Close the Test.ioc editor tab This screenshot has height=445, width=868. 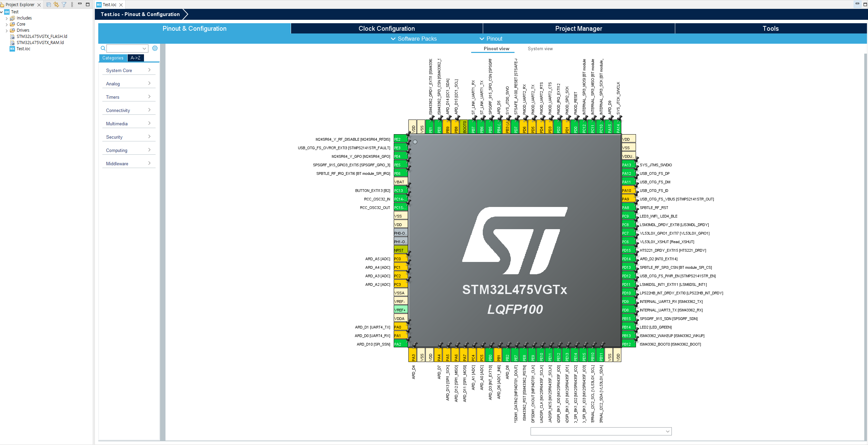[121, 5]
